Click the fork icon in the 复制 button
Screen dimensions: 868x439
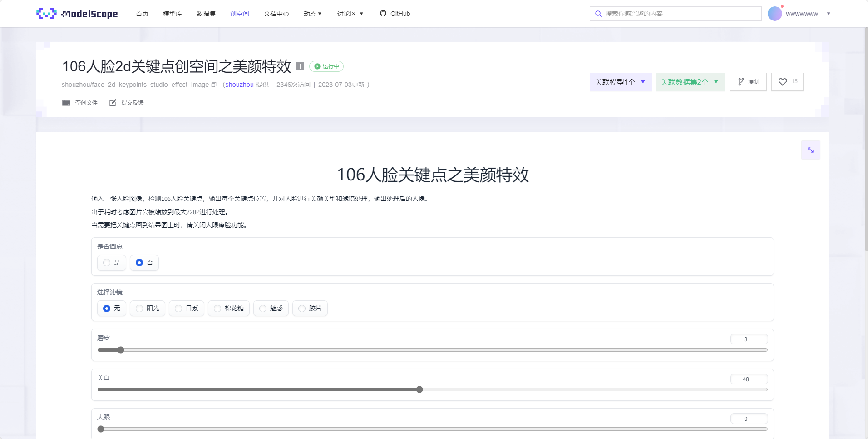tap(741, 82)
